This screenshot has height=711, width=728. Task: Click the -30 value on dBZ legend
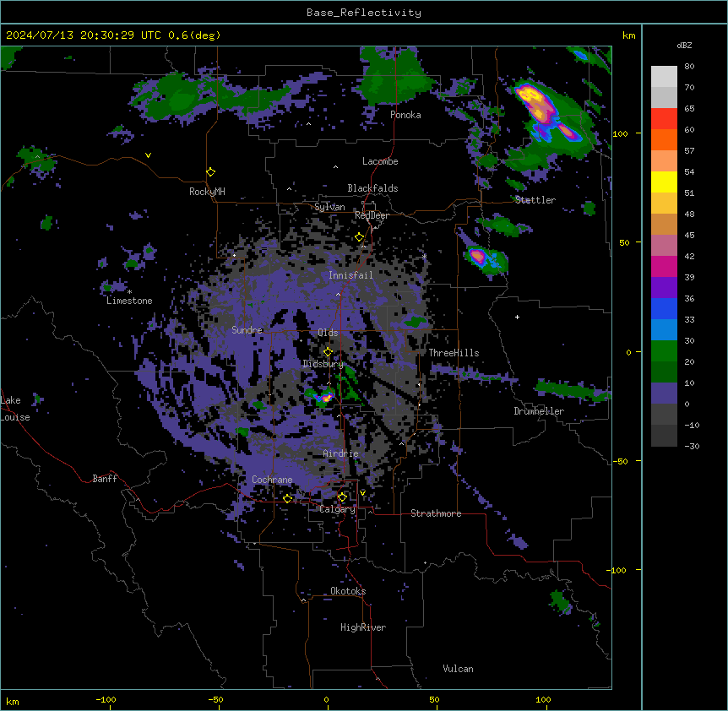coord(692,447)
